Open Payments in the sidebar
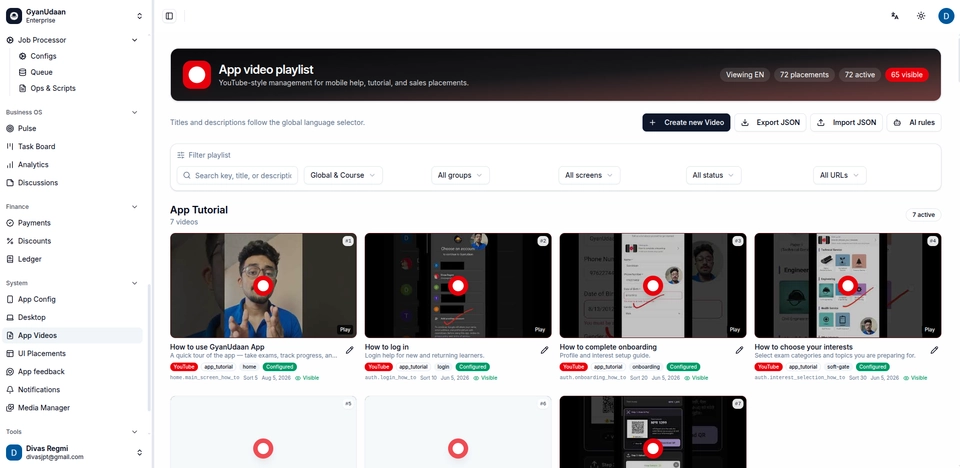Image resolution: width=960 pixels, height=468 pixels. point(34,223)
